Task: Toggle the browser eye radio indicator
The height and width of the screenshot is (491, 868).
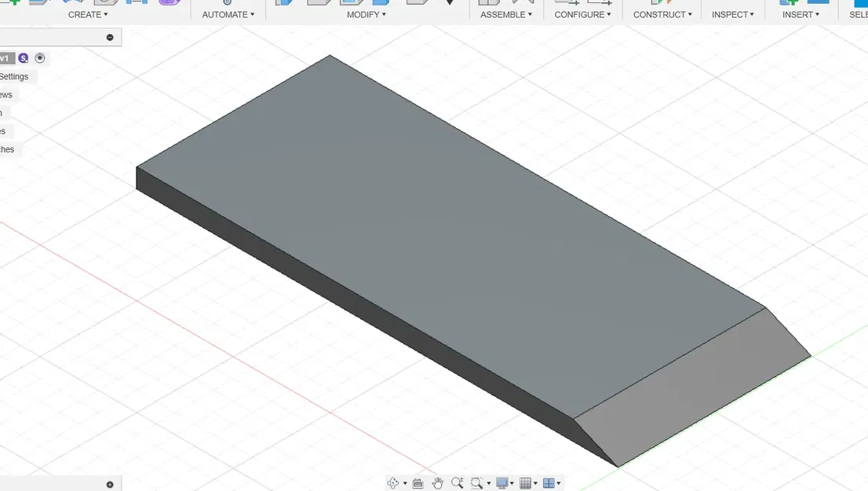Action: coord(40,58)
